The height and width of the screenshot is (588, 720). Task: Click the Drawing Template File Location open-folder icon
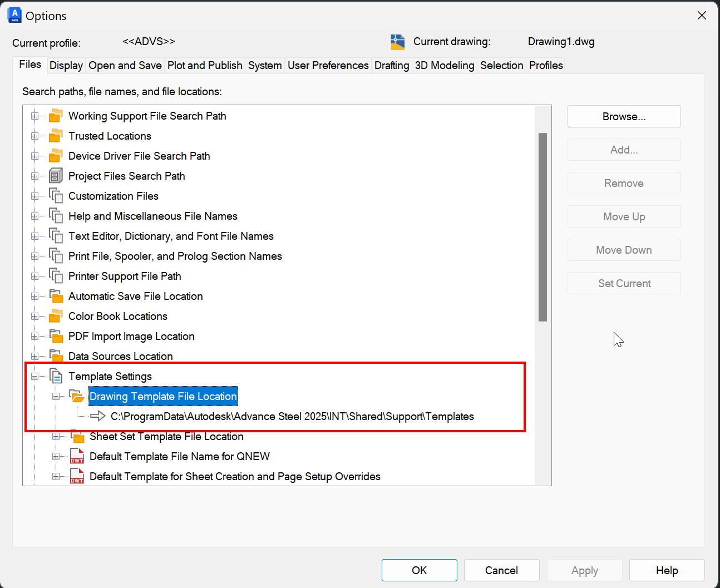click(x=77, y=396)
